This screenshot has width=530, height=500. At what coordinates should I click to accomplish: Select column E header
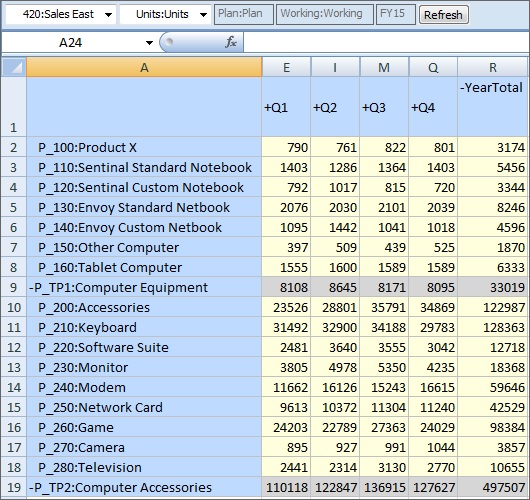(286, 67)
